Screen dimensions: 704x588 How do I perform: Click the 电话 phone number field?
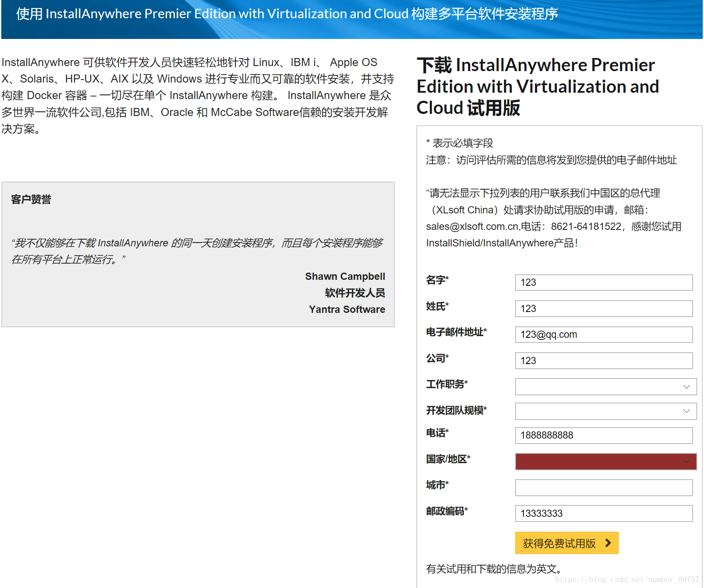(604, 435)
